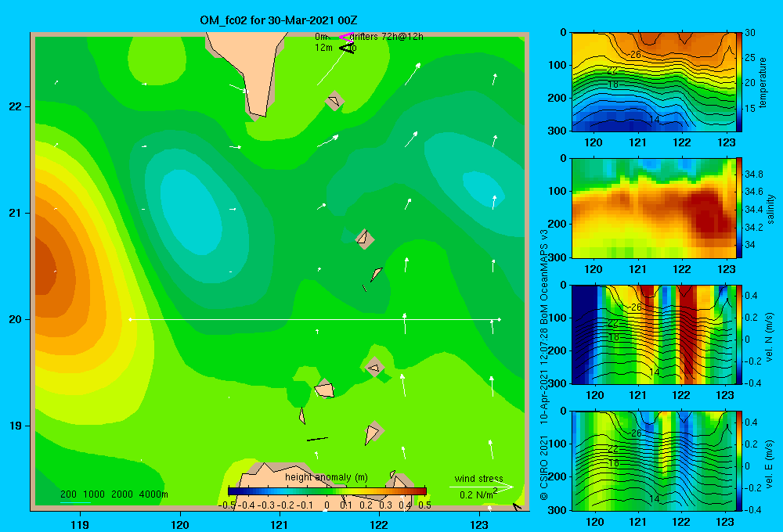
Task: Click the CSIRO 2021 BoM OceanMAPS copyright text
Action: (x=544, y=365)
